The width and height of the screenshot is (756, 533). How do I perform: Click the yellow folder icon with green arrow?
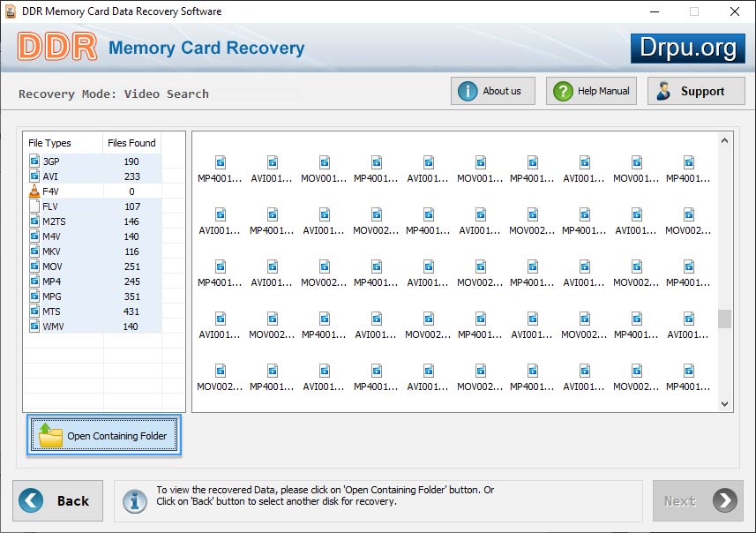pyautogui.click(x=50, y=435)
